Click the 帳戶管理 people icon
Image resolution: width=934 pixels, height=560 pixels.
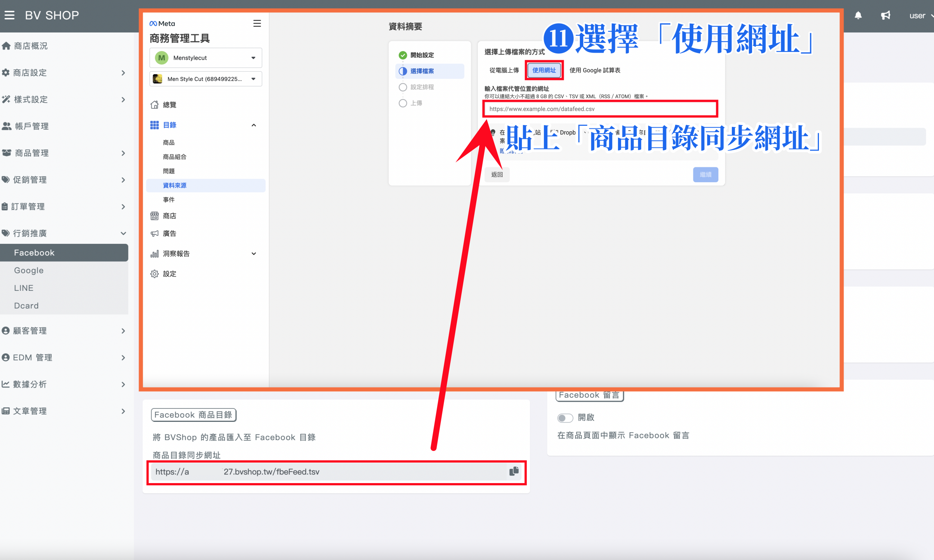6,126
